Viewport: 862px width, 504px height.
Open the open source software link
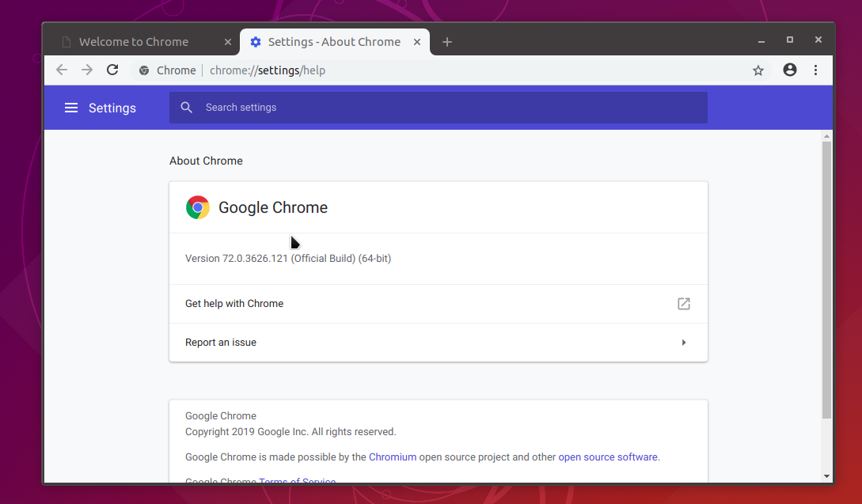pos(608,457)
